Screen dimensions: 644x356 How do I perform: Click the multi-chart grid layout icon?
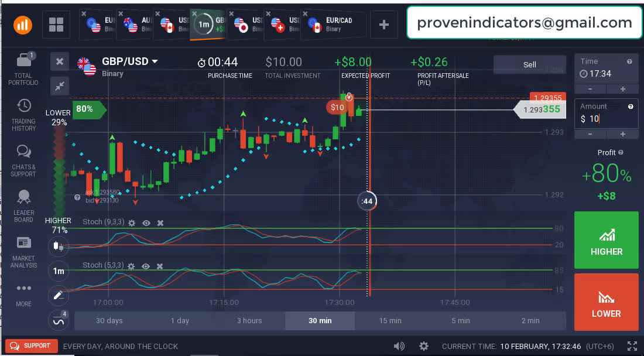pyautogui.click(x=56, y=25)
